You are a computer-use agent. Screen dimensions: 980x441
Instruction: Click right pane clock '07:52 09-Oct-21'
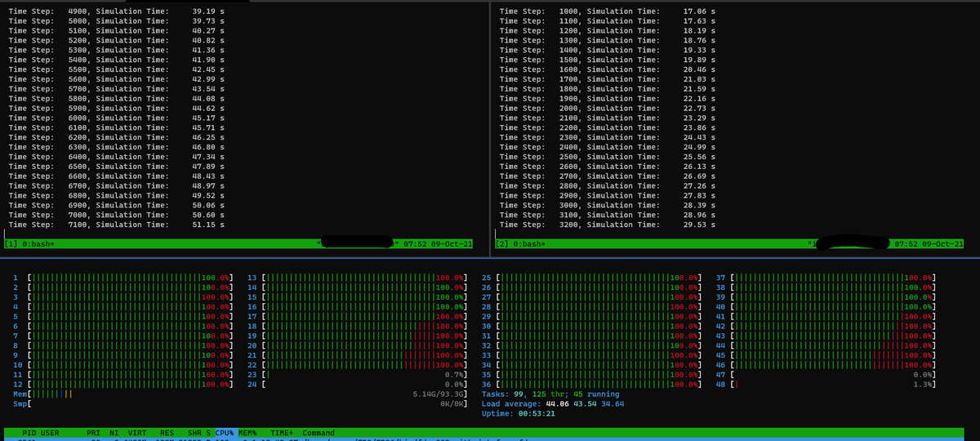pyautogui.click(x=929, y=243)
